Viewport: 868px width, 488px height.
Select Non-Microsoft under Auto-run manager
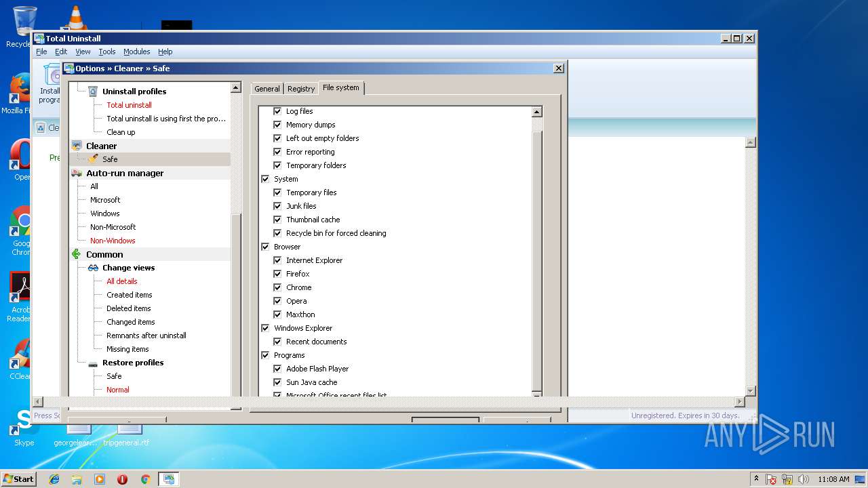pos(113,227)
